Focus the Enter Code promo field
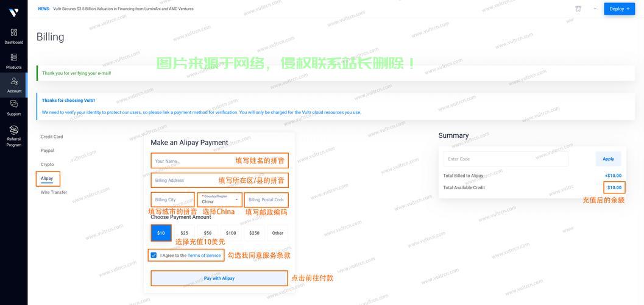This screenshot has height=305, width=644. [x=506, y=159]
